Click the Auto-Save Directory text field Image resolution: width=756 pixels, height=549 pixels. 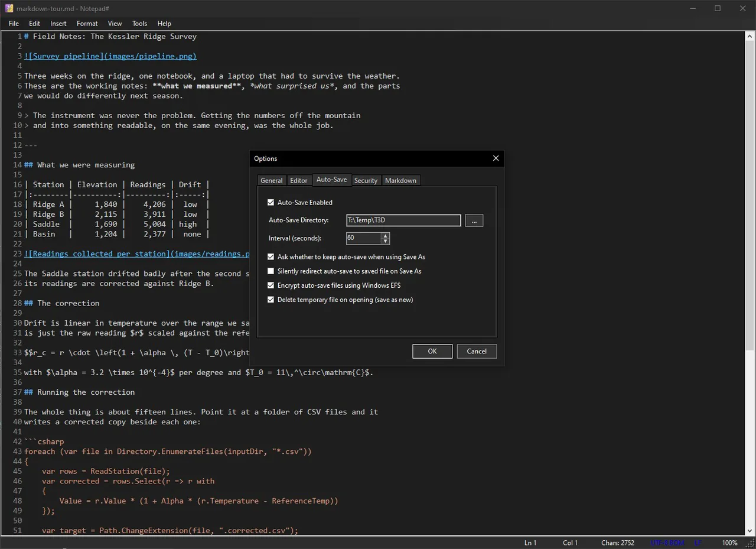tap(403, 220)
